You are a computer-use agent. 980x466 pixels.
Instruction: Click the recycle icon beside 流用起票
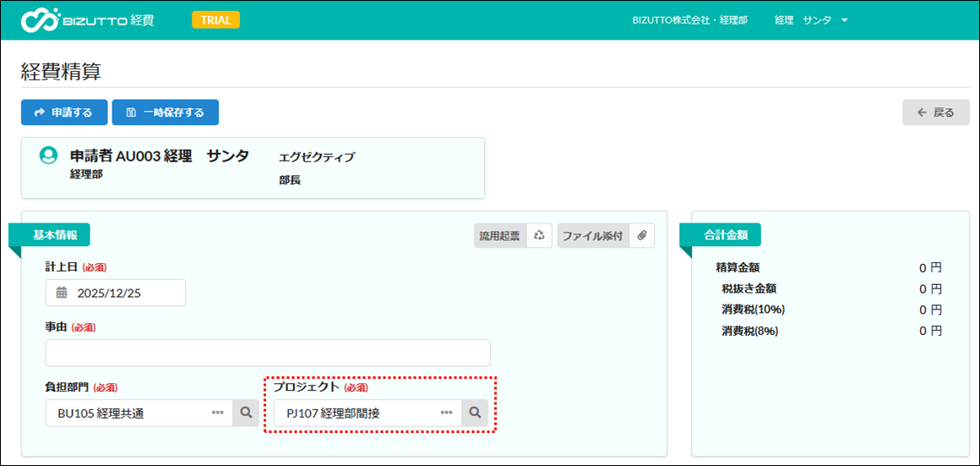pyautogui.click(x=539, y=236)
